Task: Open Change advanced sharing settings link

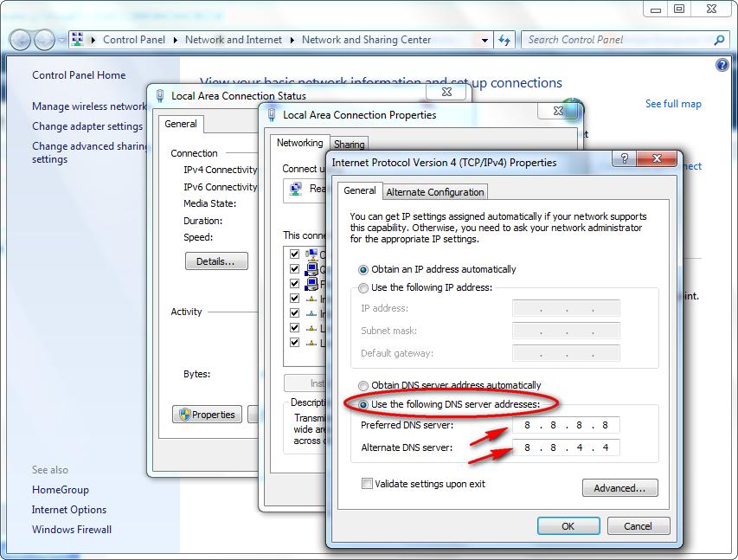Action: [89, 152]
